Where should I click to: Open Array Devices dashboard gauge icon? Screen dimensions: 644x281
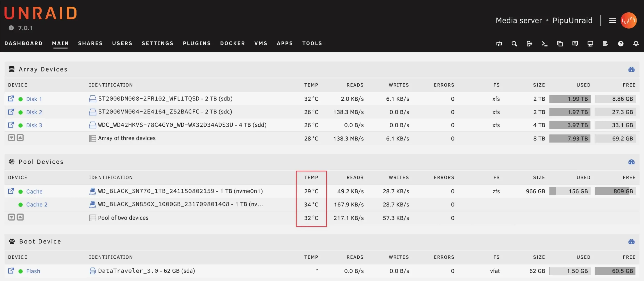631,69
